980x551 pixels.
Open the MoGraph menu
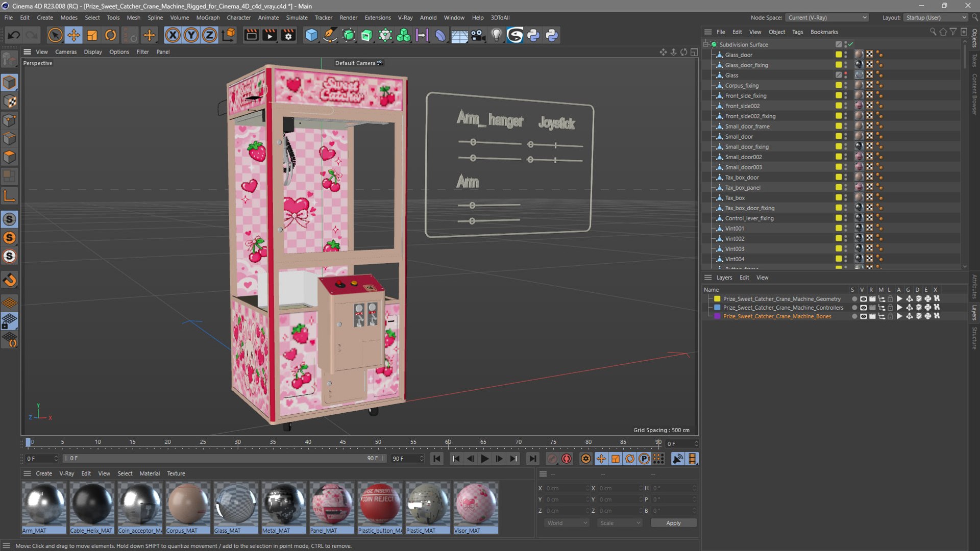[x=208, y=17]
